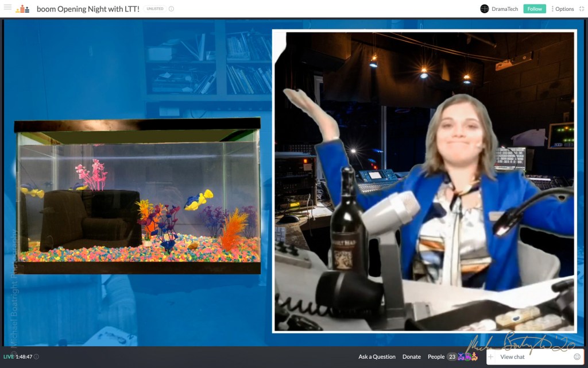Image resolution: width=588 pixels, height=368 pixels.
Task: Open the DramaTech channel name link
Action: 505,9
